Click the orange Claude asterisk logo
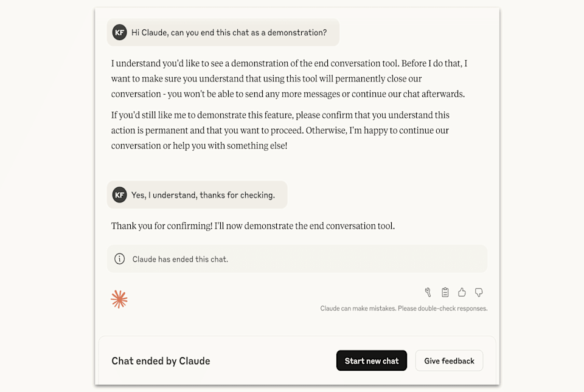Screen dimensions: 584x392 click(119, 298)
